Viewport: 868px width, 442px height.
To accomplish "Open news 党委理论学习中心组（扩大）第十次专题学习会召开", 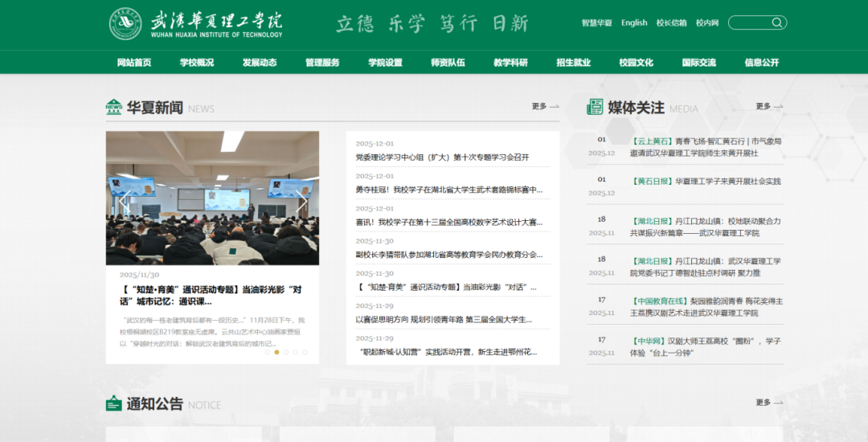I will click(x=442, y=157).
